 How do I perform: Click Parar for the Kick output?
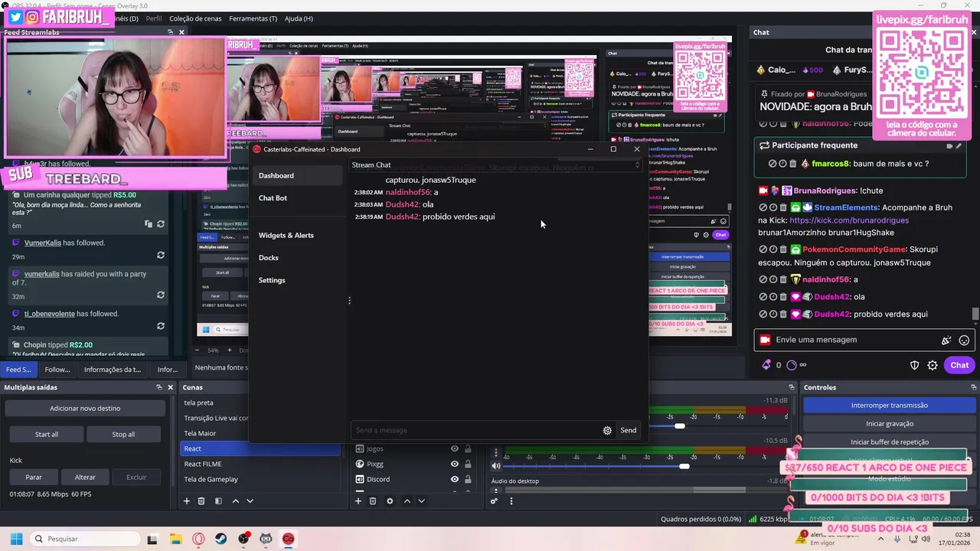pyautogui.click(x=34, y=478)
